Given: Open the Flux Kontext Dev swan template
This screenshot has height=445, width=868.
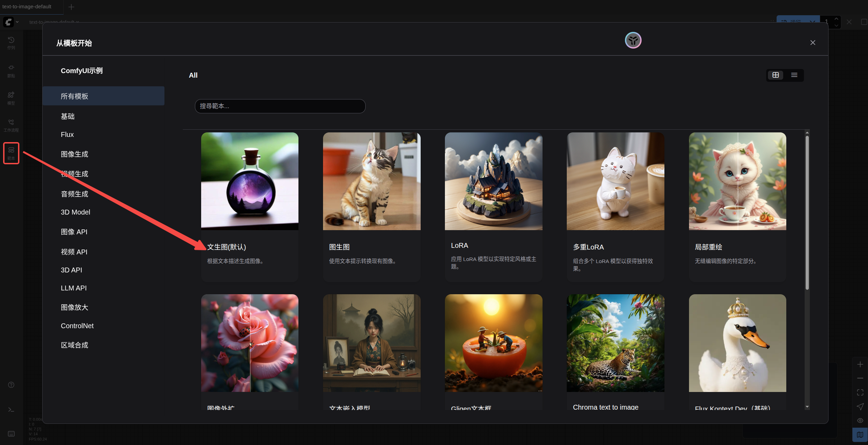Looking at the screenshot, I should (x=737, y=343).
